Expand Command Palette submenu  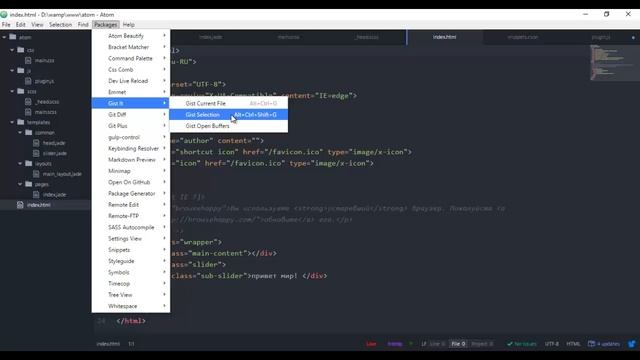point(131,58)
